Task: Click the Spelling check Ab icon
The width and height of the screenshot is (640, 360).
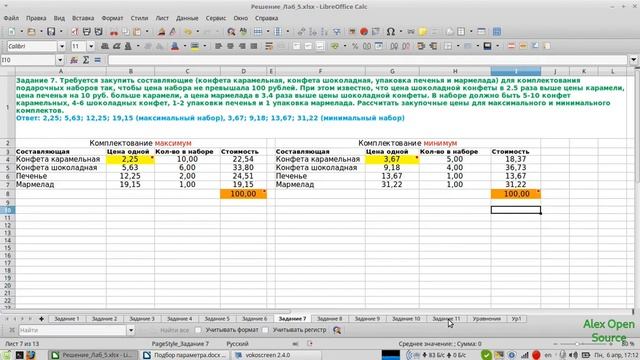Action: [243, 32]
